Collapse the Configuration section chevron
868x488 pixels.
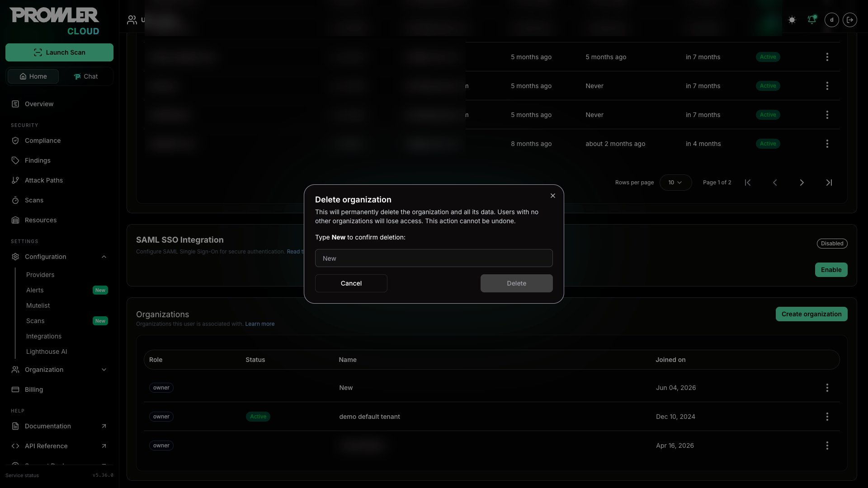(104, 257)
